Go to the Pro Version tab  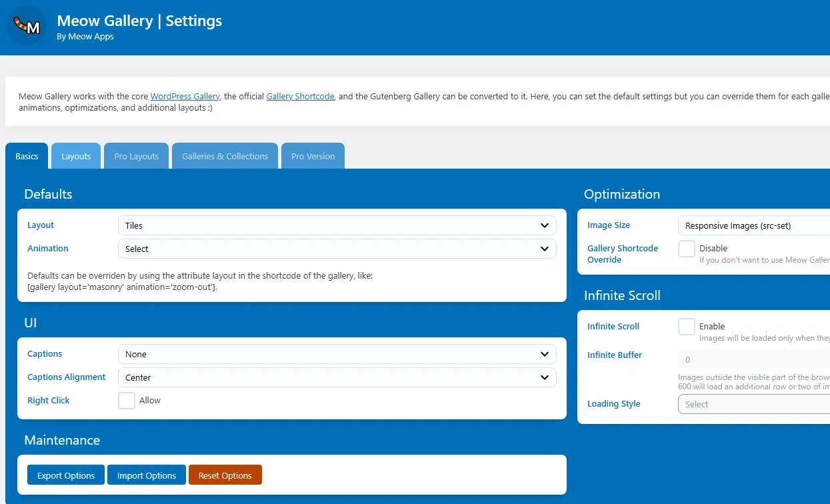(313, 156)
